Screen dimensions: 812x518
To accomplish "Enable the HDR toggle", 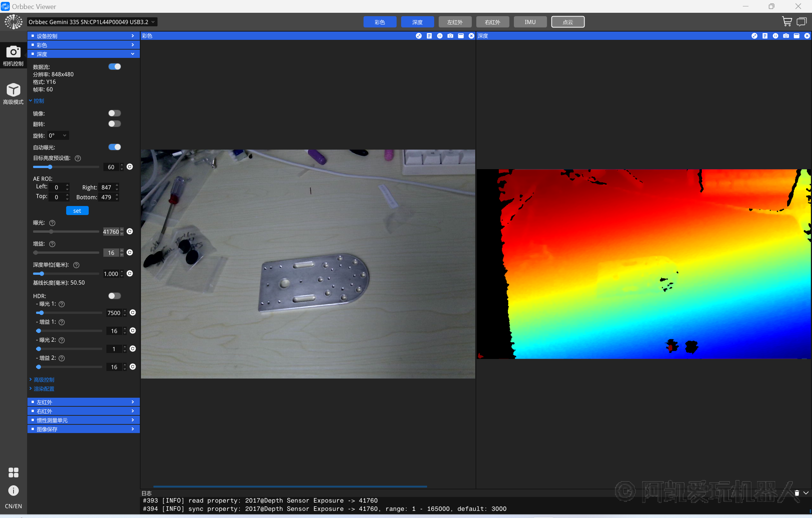I will pos(114,296).
